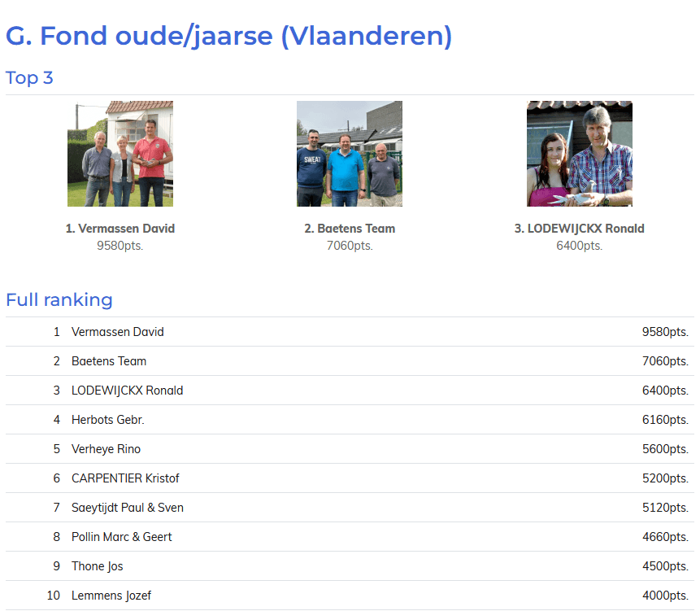Click the "2. Baetens Team" caption
This screenshot has height=611, width=700.
(x=350, y=229)
